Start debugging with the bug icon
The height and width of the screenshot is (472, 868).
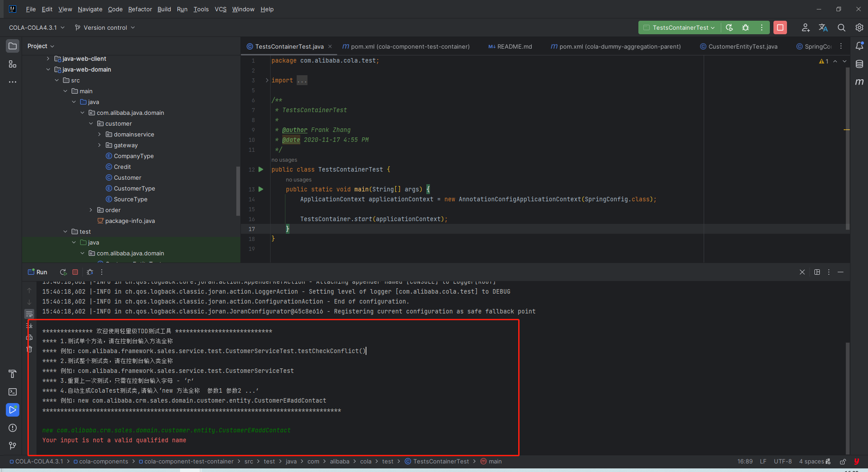745,27
